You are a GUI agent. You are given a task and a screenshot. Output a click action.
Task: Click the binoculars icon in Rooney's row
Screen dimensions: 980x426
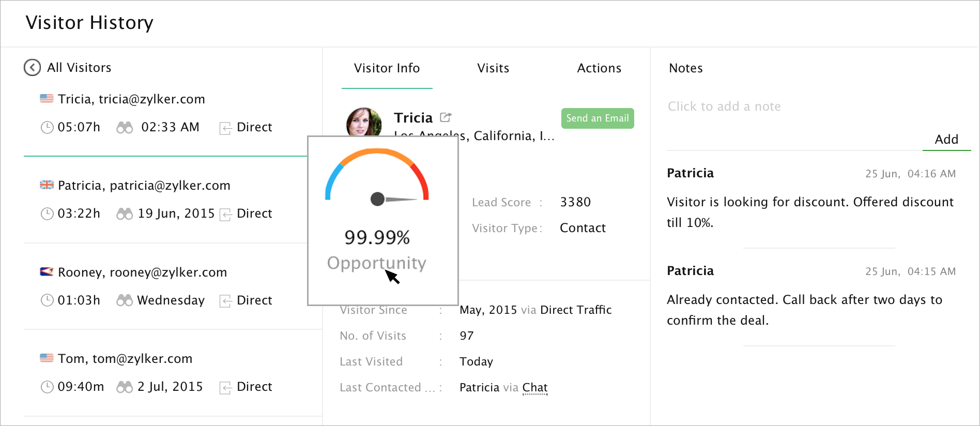(x=125, y=300)
